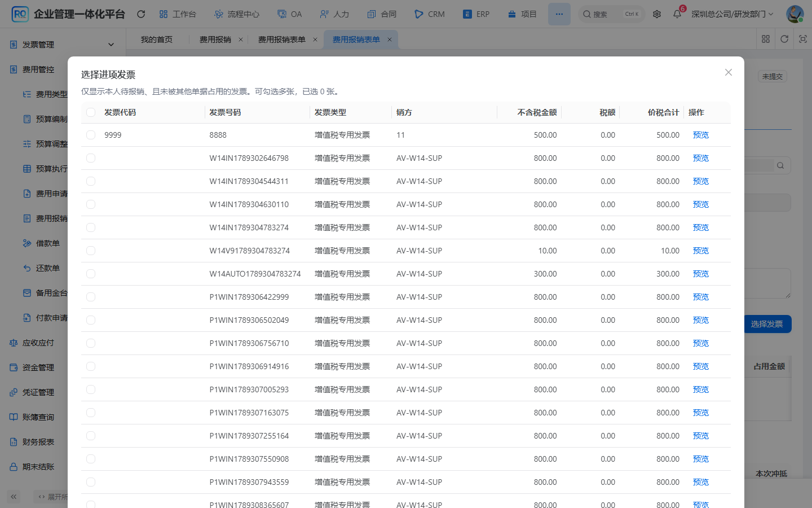812x508 pixels.
Task: Click the 未提交 status tag
Action: (773, 77)
